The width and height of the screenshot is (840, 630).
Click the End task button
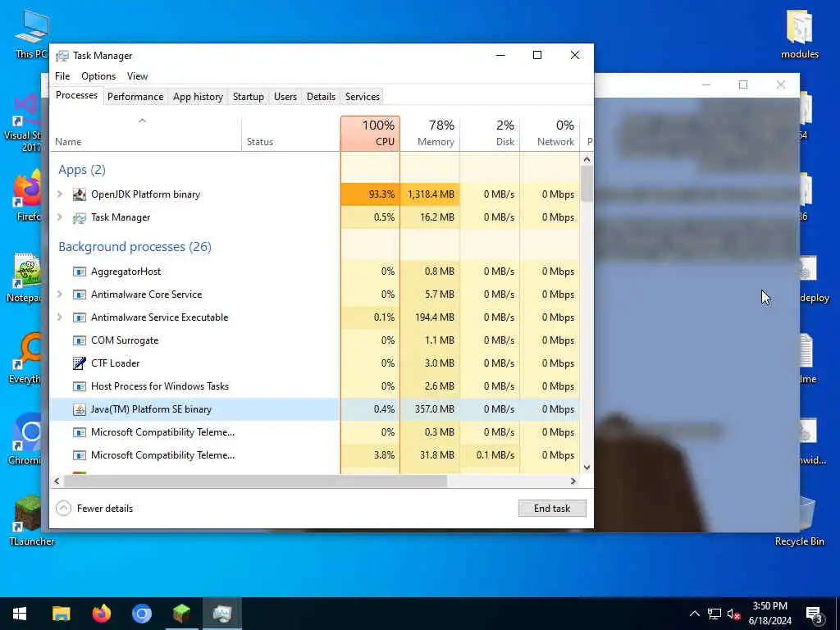(x=552, y=509)
